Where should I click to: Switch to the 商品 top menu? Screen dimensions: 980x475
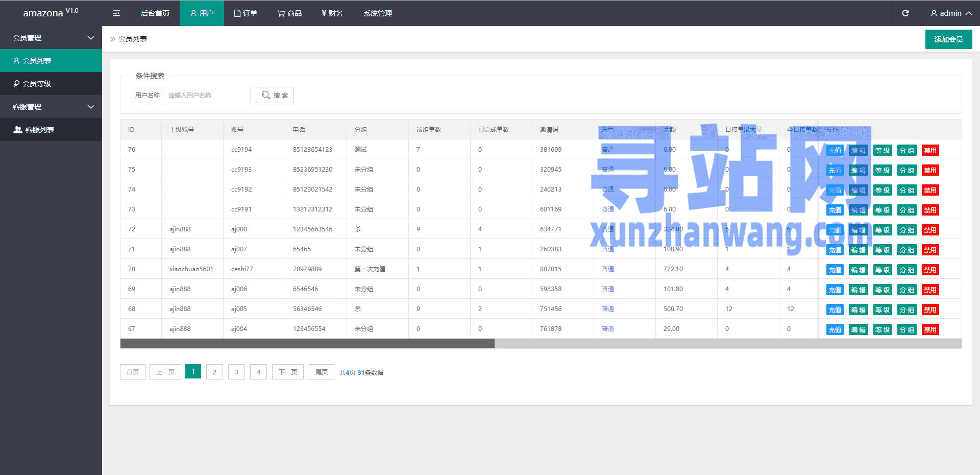pyautogui.click(x=289, y=13)
